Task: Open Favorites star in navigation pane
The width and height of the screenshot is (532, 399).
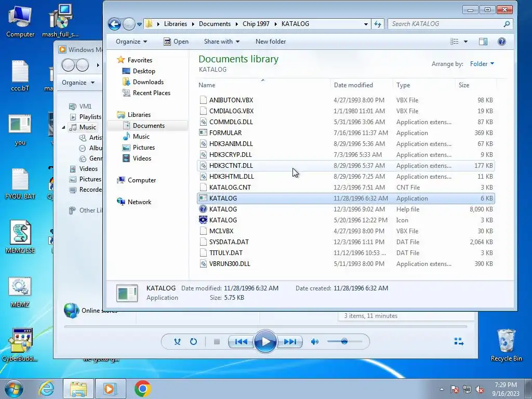Action: point(121,60)
